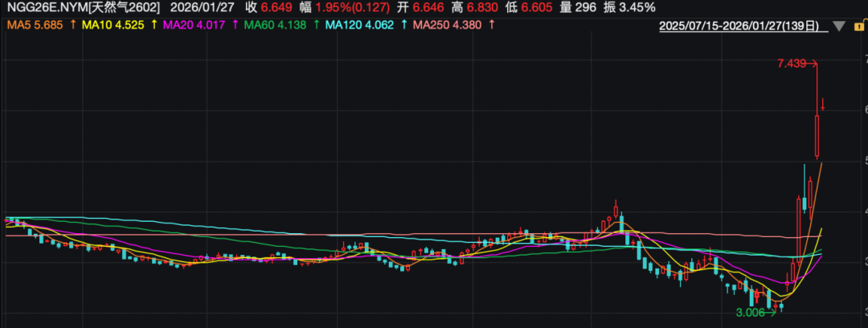The height and width of the screenshot is (328, 868).
Task: Select the MA60 4.138 indicator label
Action: click(270, 26)
